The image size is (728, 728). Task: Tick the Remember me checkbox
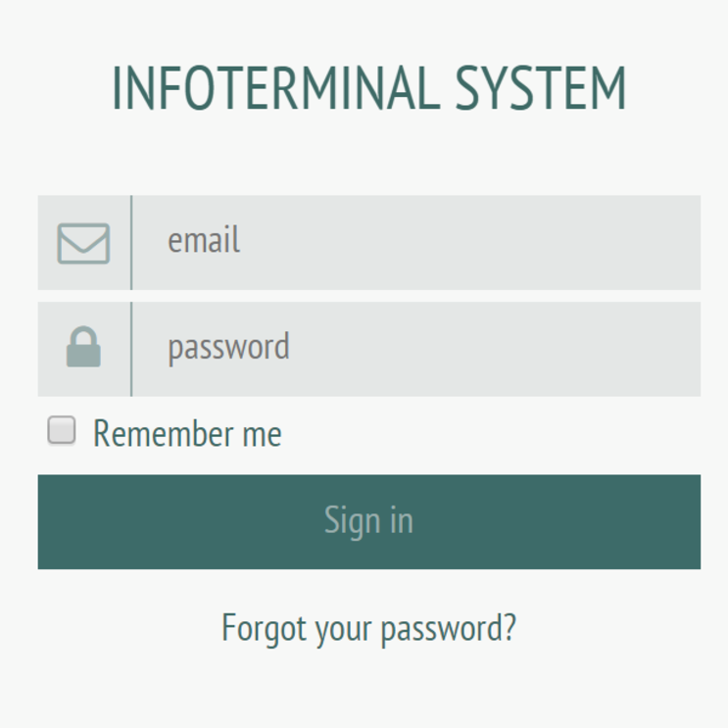click(62, 430)
